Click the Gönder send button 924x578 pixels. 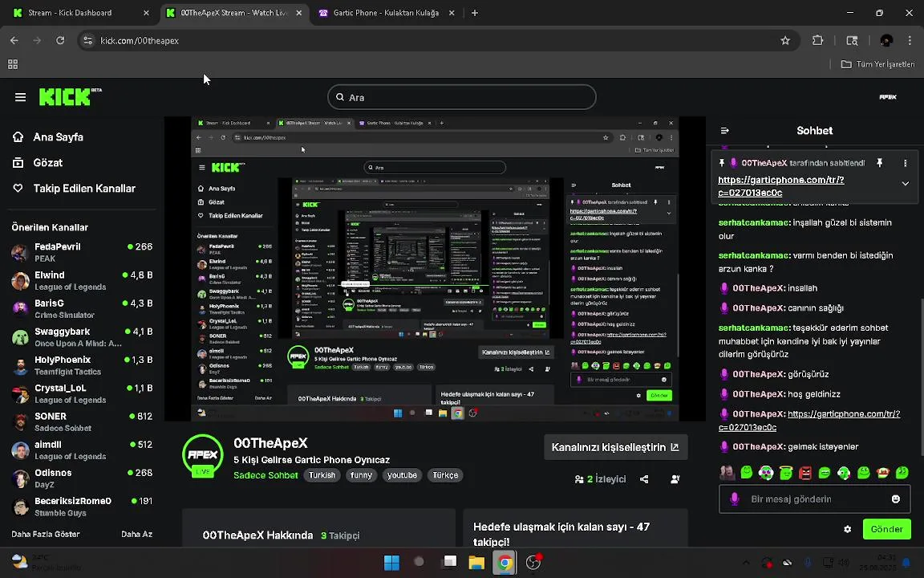886,529
